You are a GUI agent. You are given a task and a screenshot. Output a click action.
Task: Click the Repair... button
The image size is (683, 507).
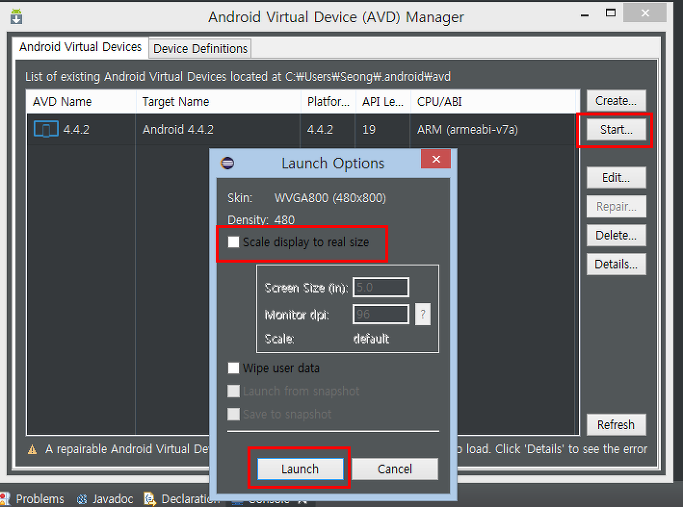coord(616,206)
